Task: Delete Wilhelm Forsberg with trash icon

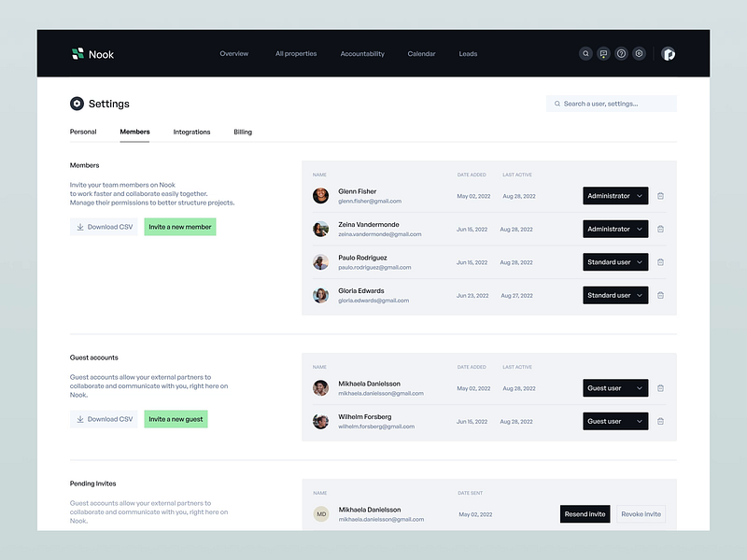Action: tap(660, 422)
